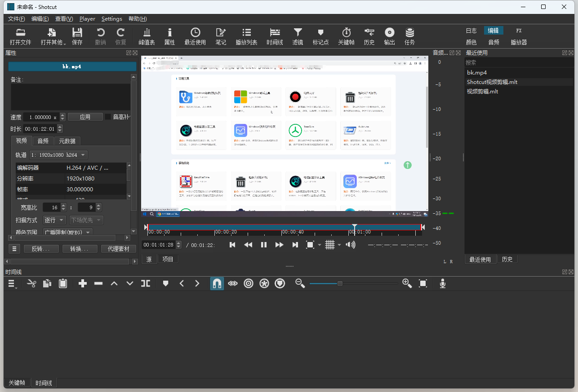Click the scissors cut icon in timeline toolbar
Image resolution: width=578 pixels, height=392 pixels.
click(31, 283)
